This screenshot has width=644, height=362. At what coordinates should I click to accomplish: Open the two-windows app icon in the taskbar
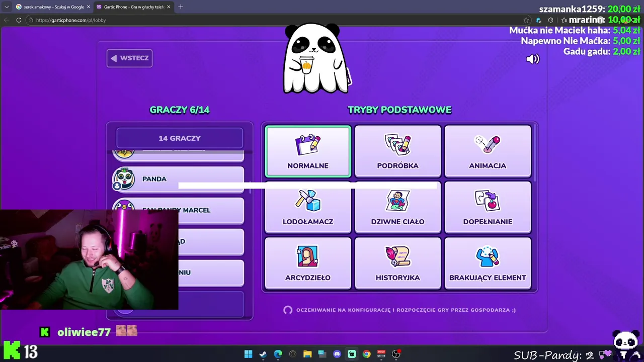(x=322, y=354)
